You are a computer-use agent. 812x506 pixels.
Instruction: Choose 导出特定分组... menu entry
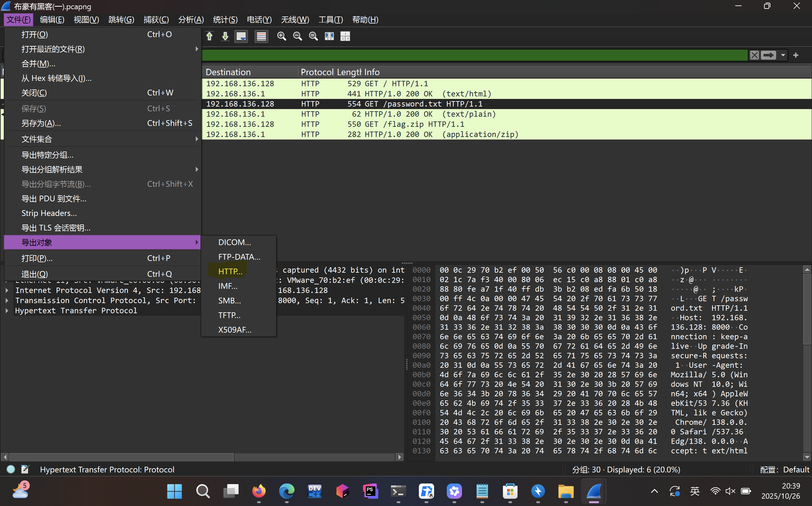(102, 155)
